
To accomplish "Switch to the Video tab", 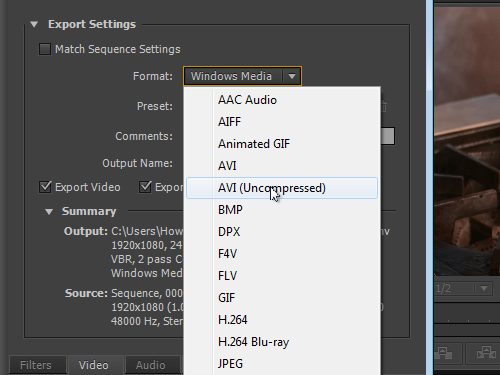I will 94,365.
